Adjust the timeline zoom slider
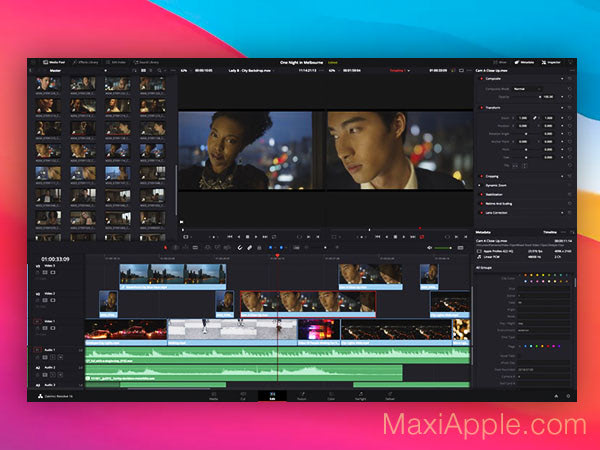Image resolution: width=600 pixels, height=450 pixels. 326,248
